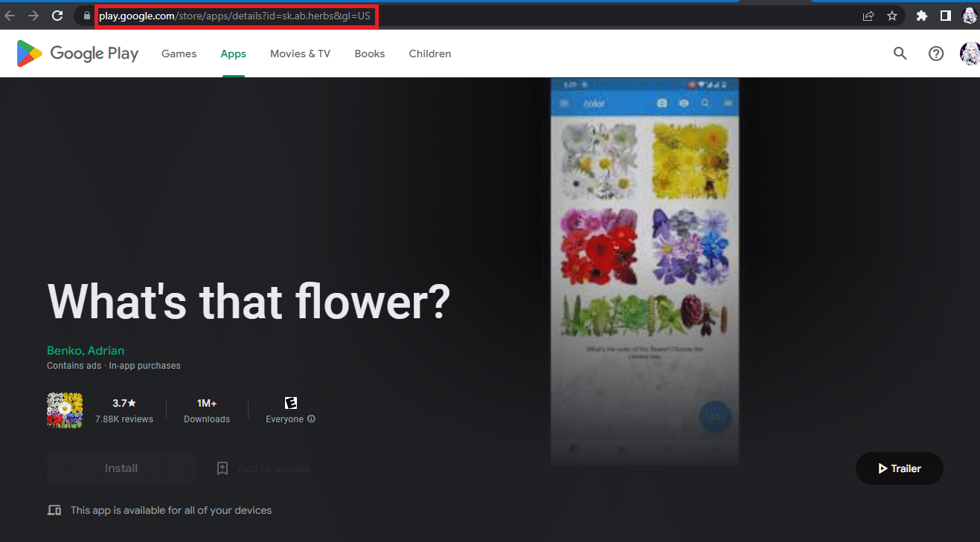
Task: Click the Google Play logo
Action: pyautogui.click(x=77, y=54)
